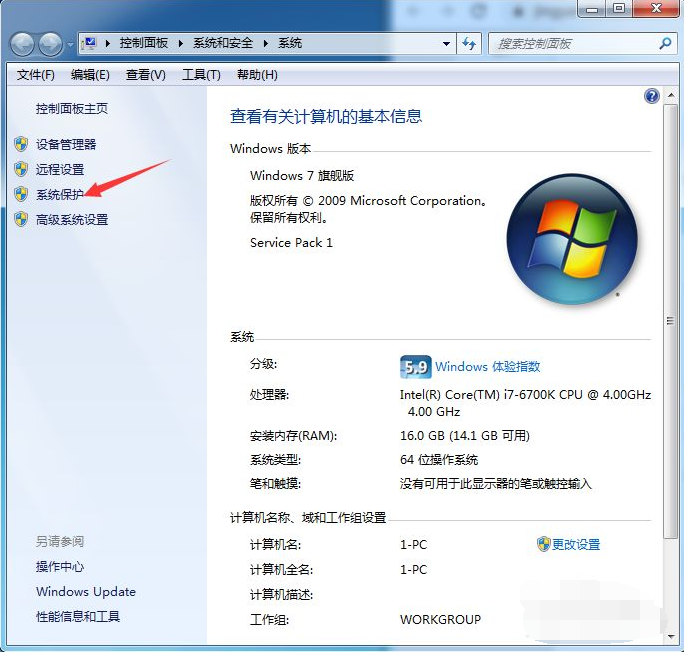The image size is (684, 652).
Task: Click the 1-PC value beside 计算机名
Action: tap(414, 544)
